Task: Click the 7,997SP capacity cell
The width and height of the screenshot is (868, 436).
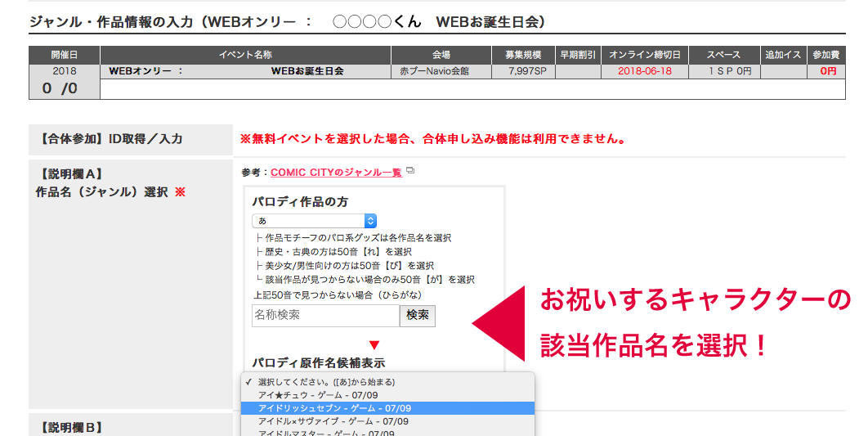Action: 522,71
